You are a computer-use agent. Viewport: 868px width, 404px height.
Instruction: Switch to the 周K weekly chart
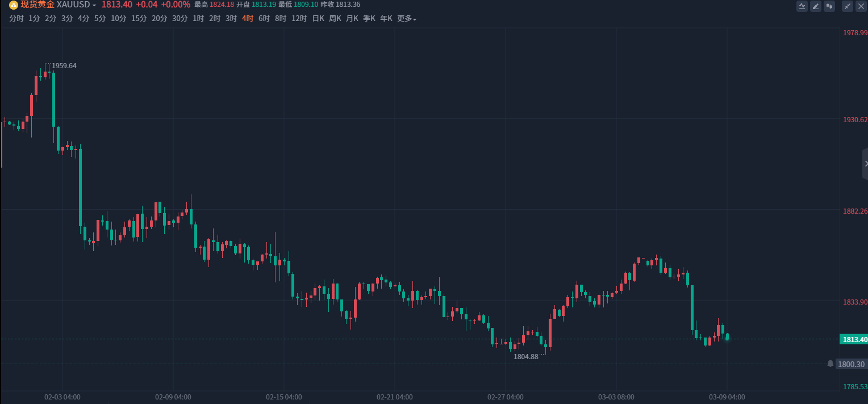335,18
